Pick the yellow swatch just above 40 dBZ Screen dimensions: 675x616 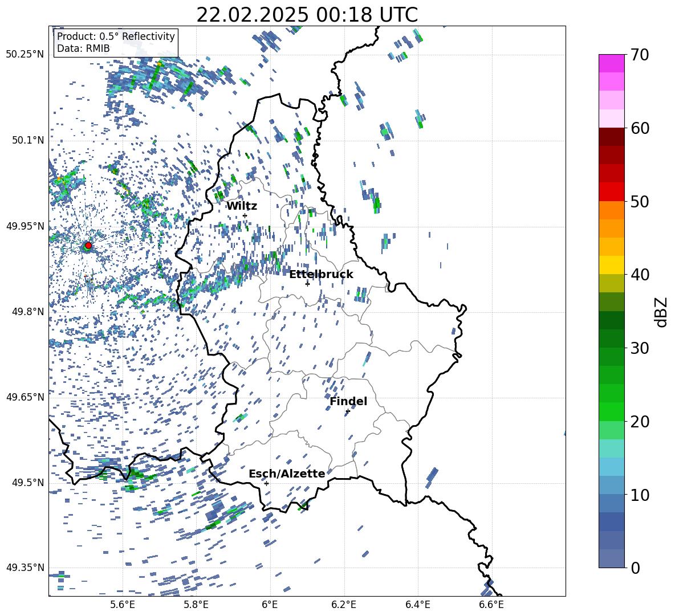click(611, 265)
